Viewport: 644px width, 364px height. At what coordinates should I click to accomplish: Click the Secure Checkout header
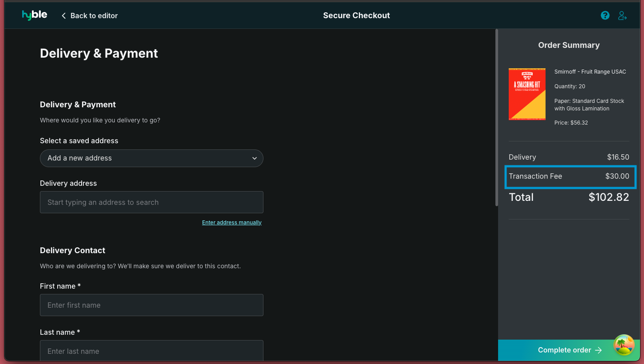(356, 15)
